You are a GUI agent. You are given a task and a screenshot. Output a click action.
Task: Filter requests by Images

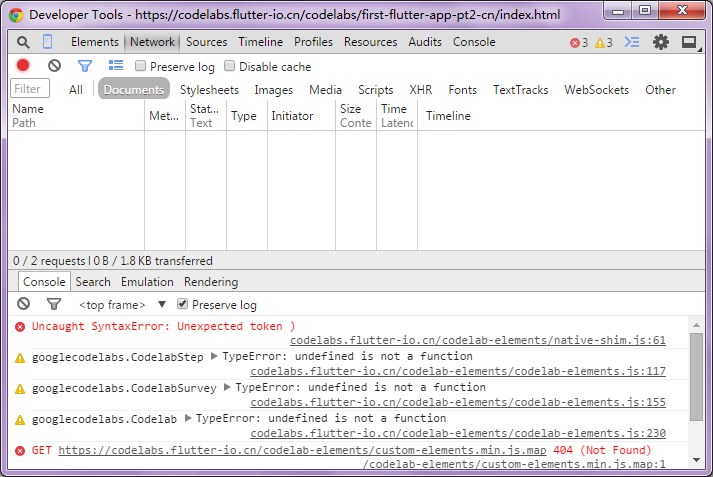pyautogui.click(x=274, y=90)
